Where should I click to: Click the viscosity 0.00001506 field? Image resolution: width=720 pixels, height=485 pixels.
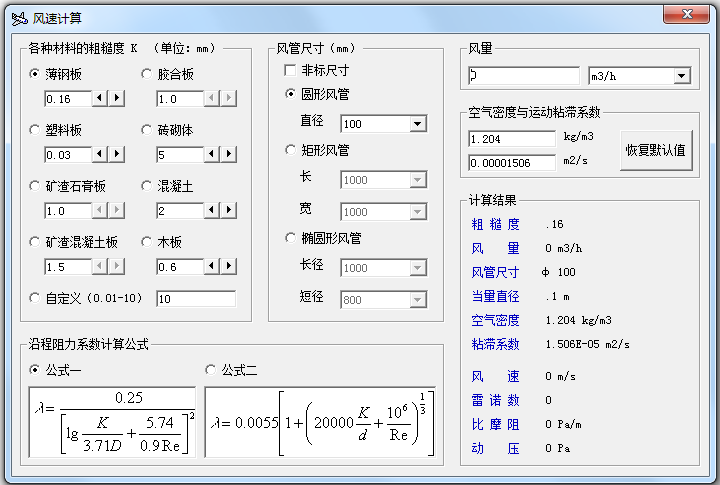tap(512, 163)
